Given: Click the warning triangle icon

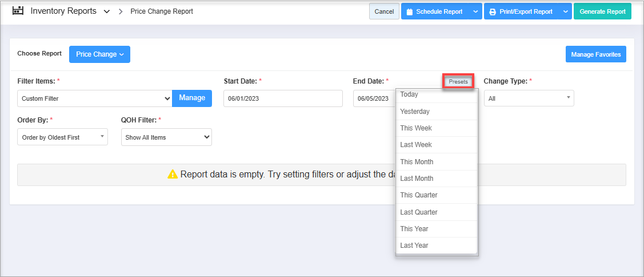Looking at the screenshot, I should pyautogui.click(x=173, y=175).
